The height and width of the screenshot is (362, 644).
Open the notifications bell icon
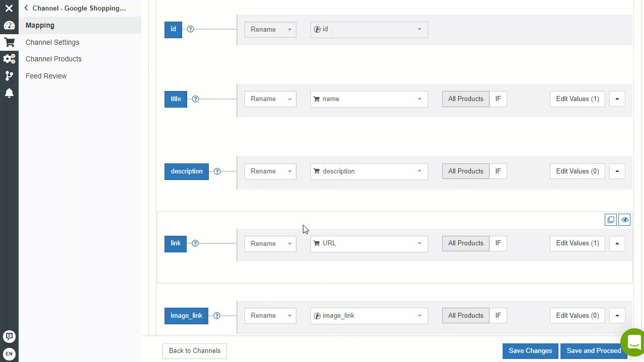pos(9,93)
